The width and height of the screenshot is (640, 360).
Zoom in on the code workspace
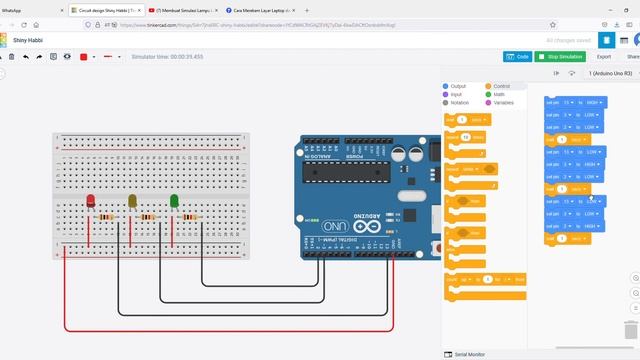pos(635,278)
